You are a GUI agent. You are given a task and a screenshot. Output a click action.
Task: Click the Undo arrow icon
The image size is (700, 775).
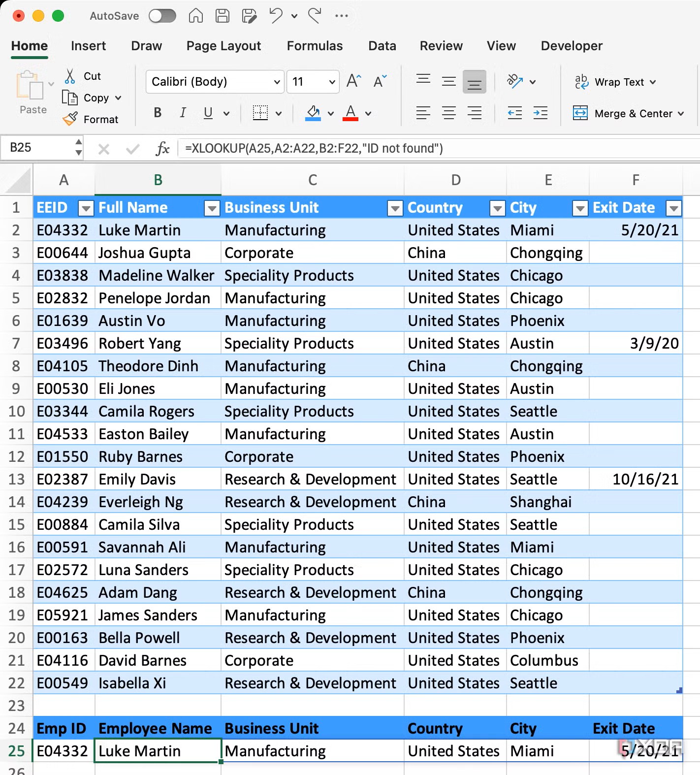[276, 16]
